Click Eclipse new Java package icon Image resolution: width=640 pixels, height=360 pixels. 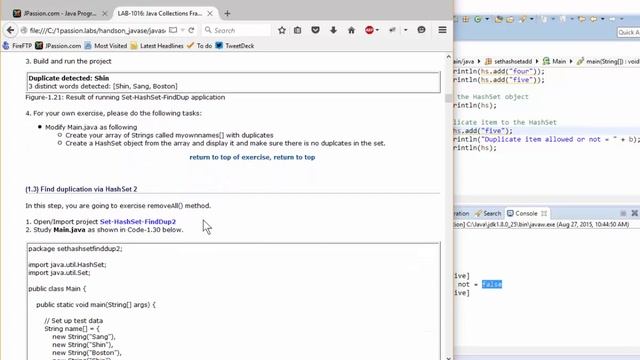click(466, 19)
